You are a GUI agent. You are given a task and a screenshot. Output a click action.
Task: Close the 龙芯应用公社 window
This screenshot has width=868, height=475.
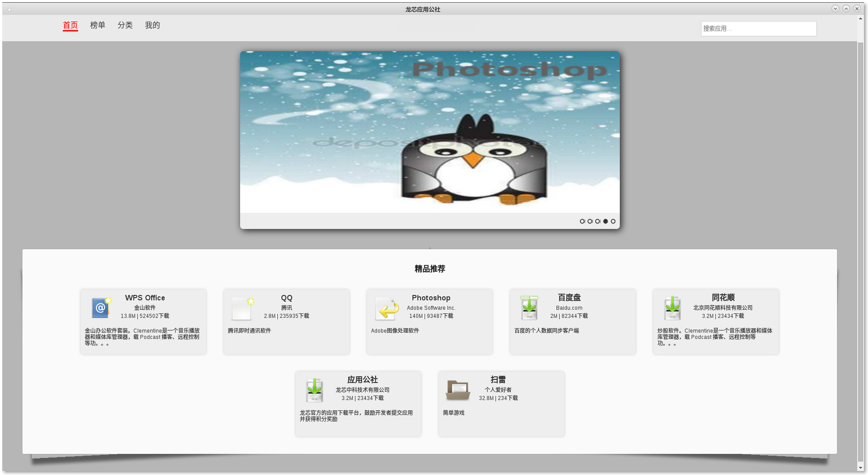(857, 9)
